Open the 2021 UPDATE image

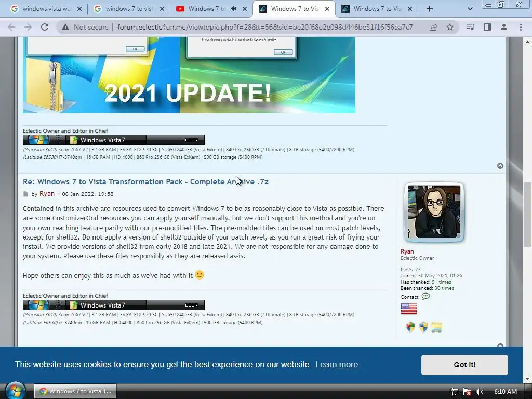coord(189,75)
